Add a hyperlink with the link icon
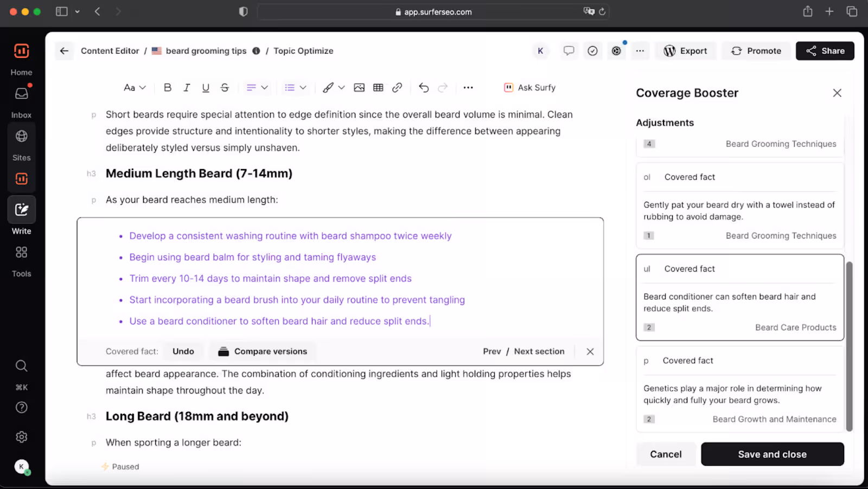This screenshot has height=489, width=868. point(397,87)
